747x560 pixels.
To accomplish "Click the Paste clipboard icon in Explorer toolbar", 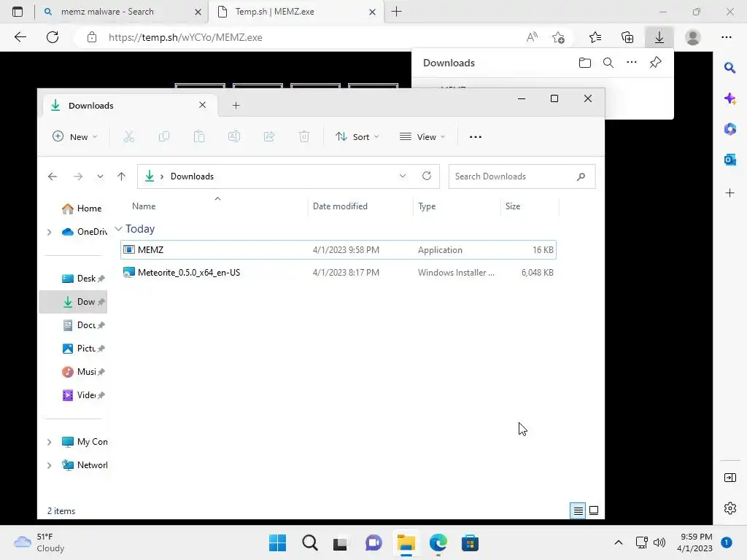I will [x=199, y=136].
